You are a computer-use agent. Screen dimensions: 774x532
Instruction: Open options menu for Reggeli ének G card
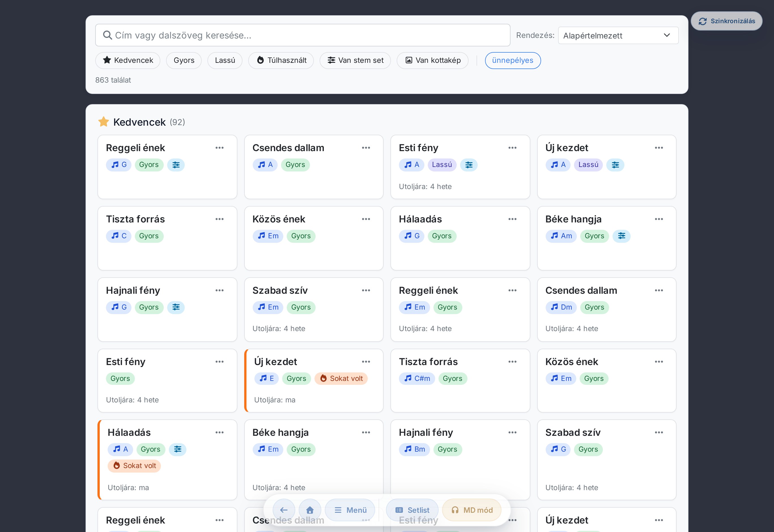click(220, 148)
